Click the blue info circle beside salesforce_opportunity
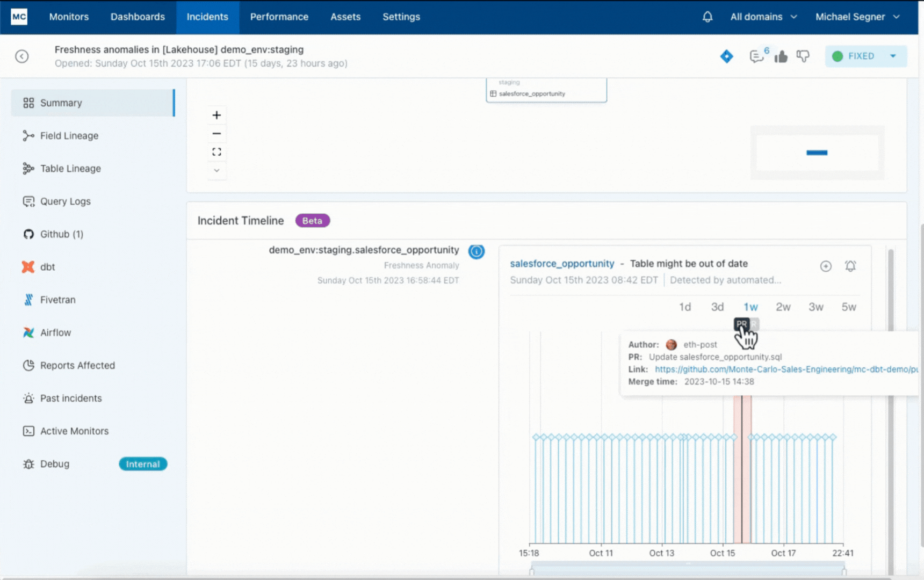Image resolution: width=924 pixels, height=580 pixels. coord(477,251)
